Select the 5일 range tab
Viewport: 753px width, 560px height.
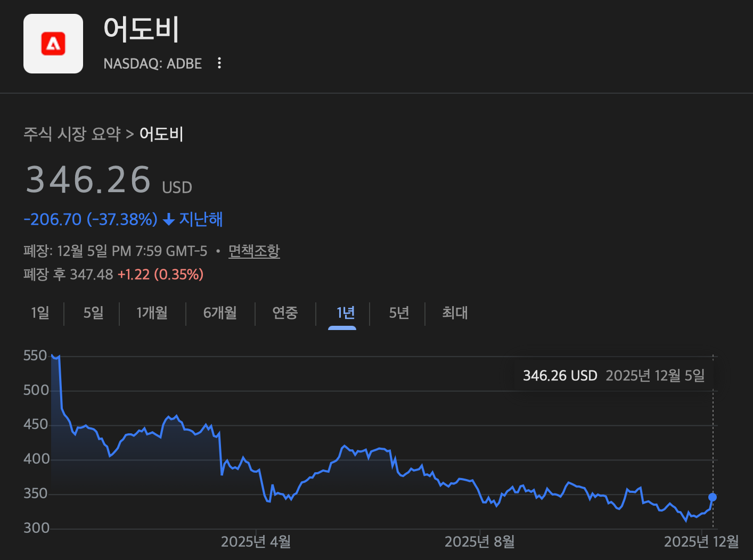(93, 313)
